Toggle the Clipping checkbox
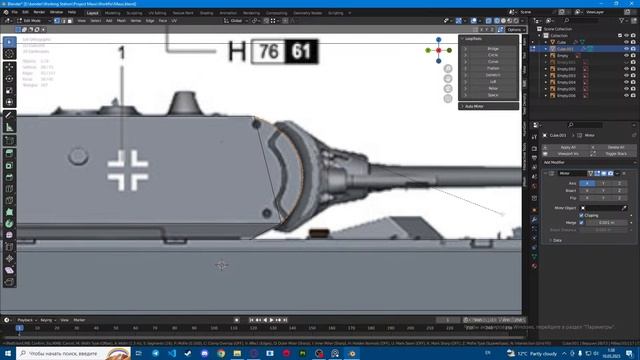Image resolution: width=640 pixels, height=360 pixels. tap(581, 216)
